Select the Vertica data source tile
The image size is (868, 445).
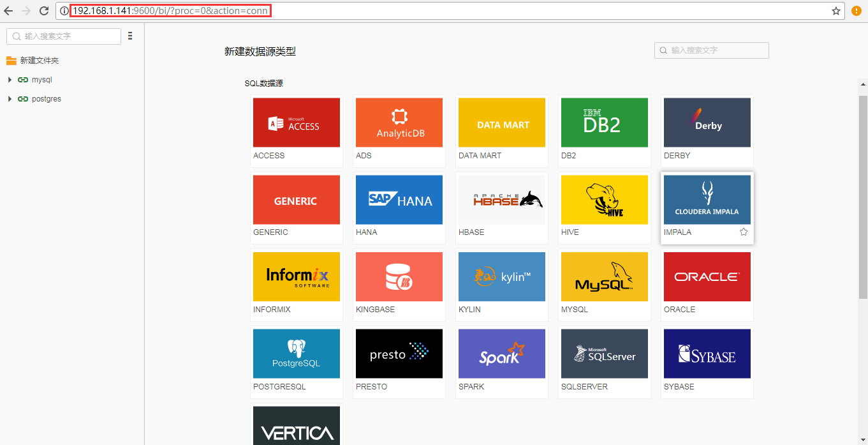297,425
